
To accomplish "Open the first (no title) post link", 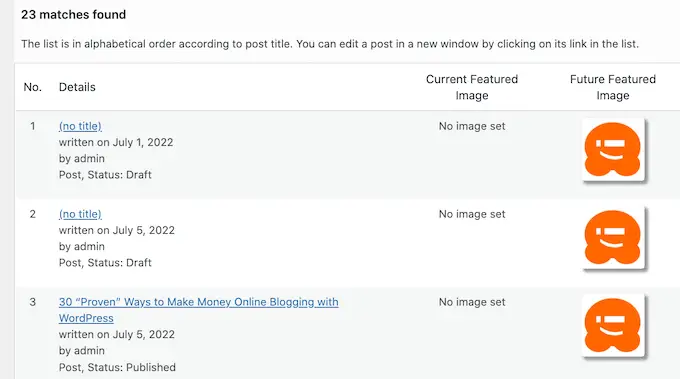I will [80, 126].
